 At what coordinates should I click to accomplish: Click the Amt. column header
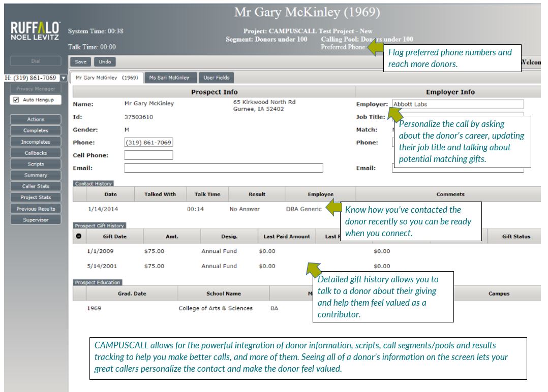[x=172, y=236]
